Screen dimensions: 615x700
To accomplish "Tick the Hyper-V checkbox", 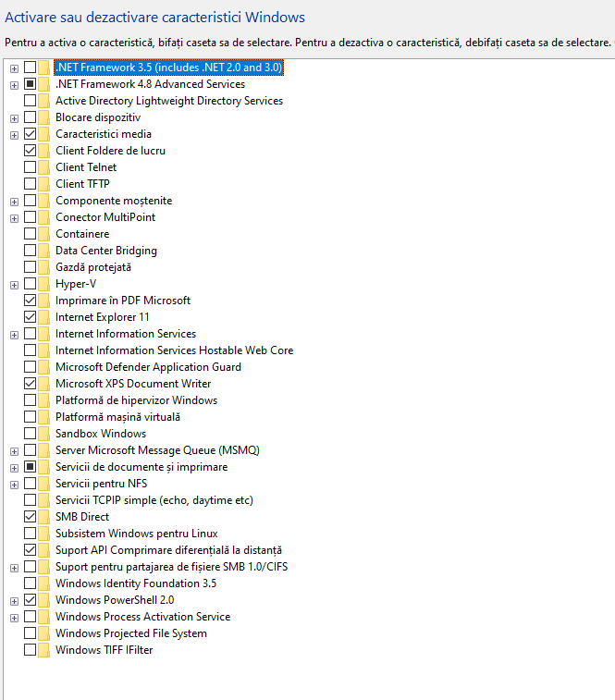I will click(30, 284).
